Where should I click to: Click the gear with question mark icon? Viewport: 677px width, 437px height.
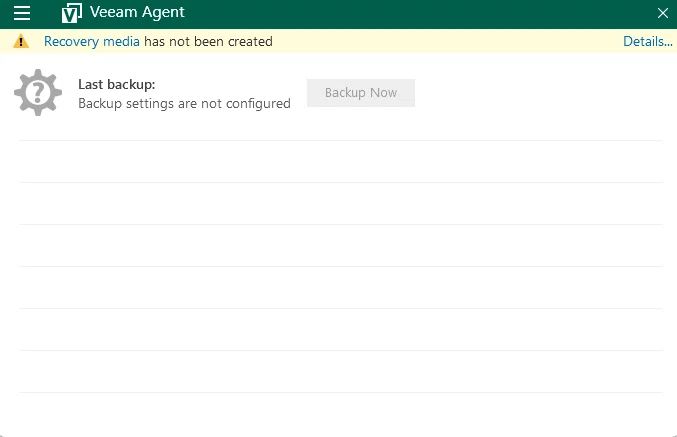38,92
